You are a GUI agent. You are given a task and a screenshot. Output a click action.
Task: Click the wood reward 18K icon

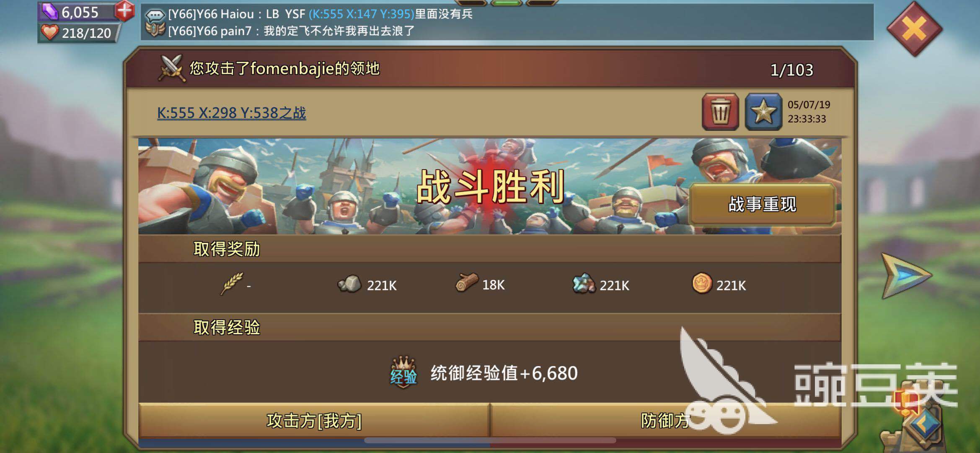pos(466,283)
